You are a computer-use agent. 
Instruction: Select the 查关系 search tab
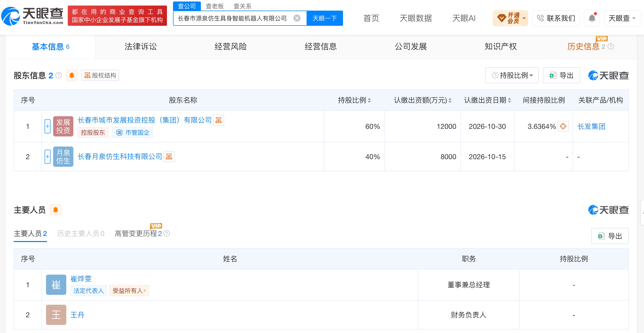click(x=242, y=6)
